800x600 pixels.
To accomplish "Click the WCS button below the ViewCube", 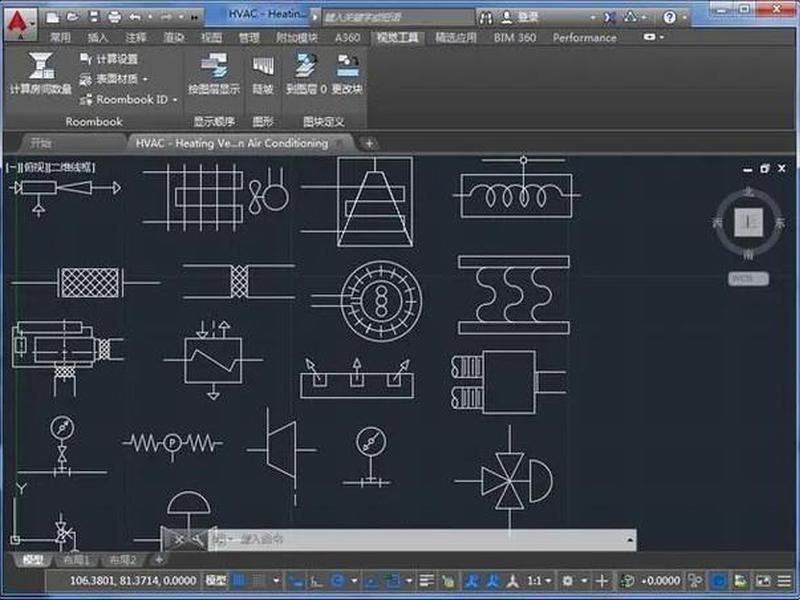I will (748, 279).
